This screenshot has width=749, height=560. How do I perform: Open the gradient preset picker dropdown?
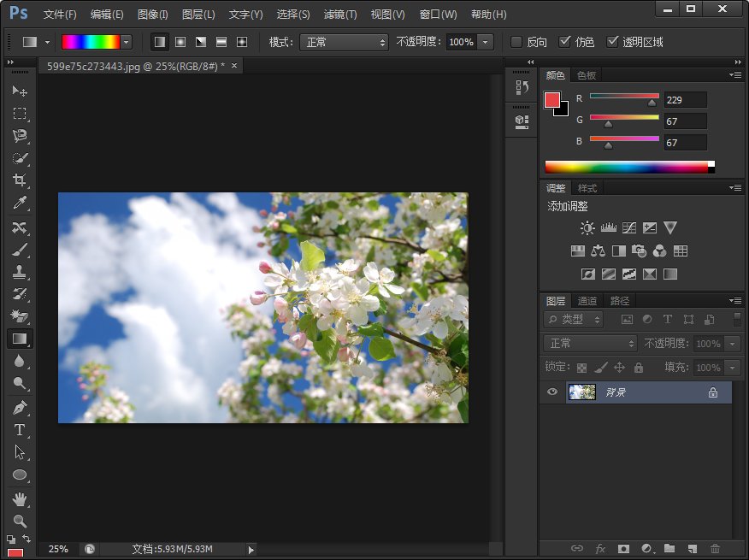click(125, 41)
